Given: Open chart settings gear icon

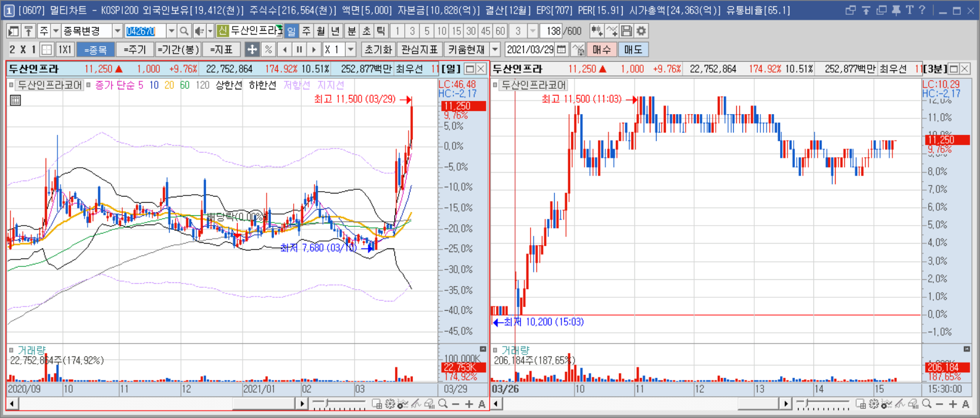Looking at the screenshot, I should (641, 31).
